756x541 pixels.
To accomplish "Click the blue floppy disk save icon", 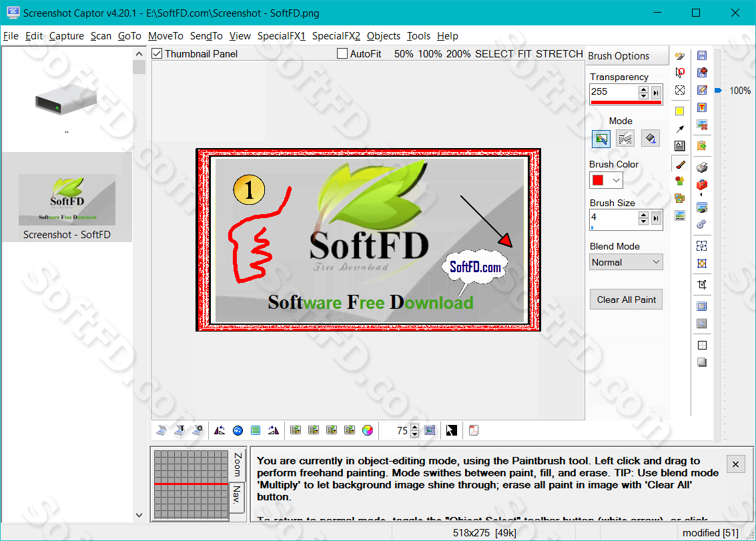I will [702, 55].
